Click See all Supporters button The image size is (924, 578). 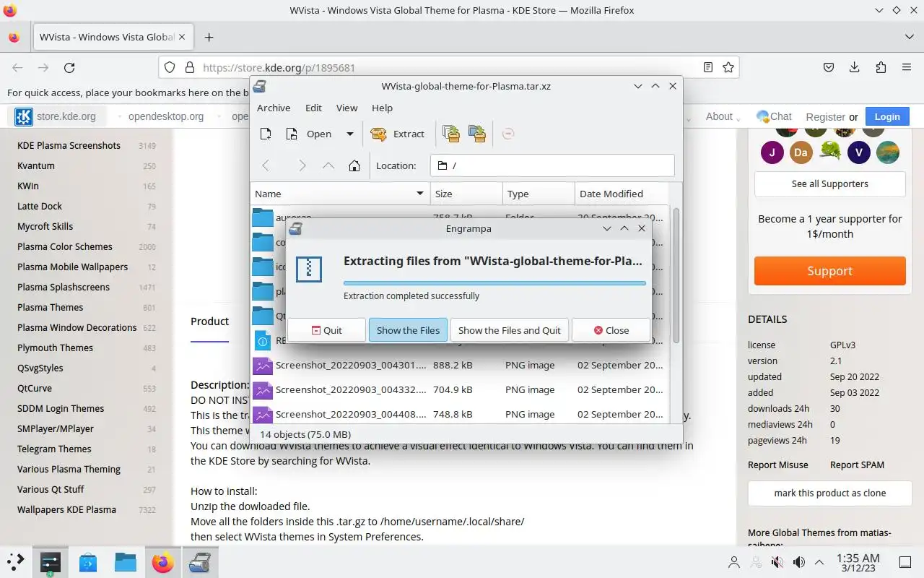click(830, 184)
